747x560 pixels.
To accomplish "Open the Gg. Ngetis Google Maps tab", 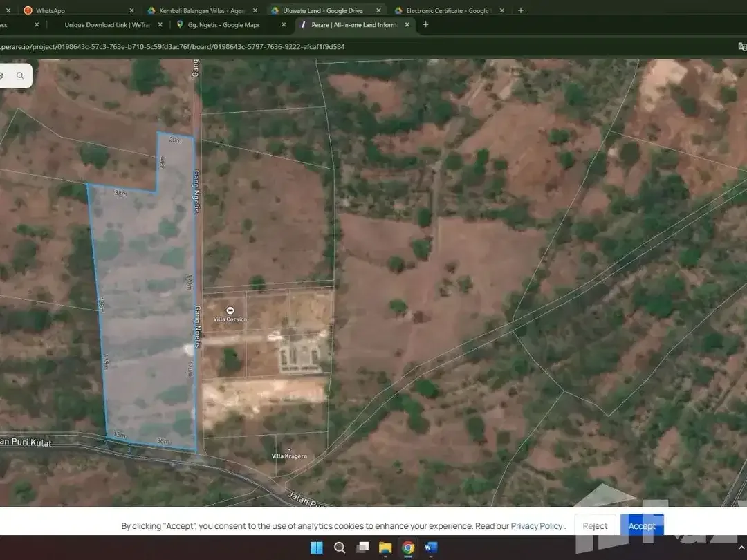I will pos(223,25).
